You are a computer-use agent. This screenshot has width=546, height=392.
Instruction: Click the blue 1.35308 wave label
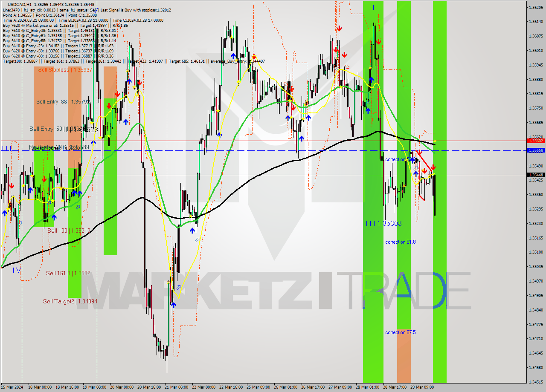point(384,223)
